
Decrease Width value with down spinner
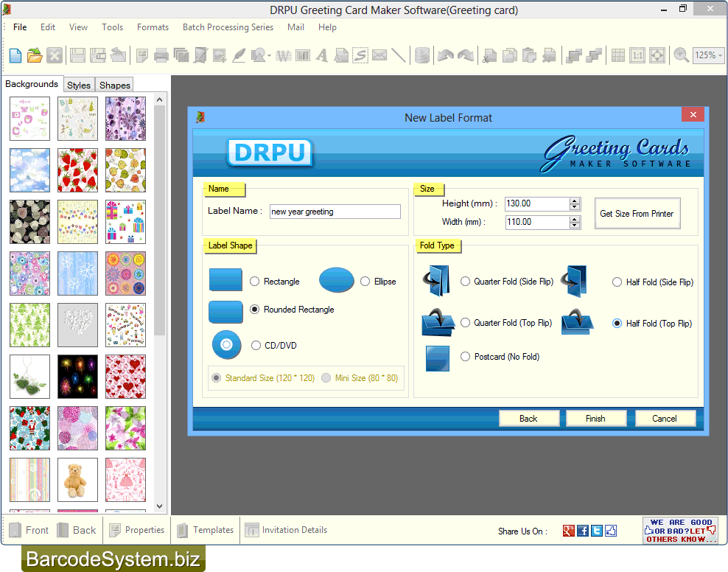575,226
